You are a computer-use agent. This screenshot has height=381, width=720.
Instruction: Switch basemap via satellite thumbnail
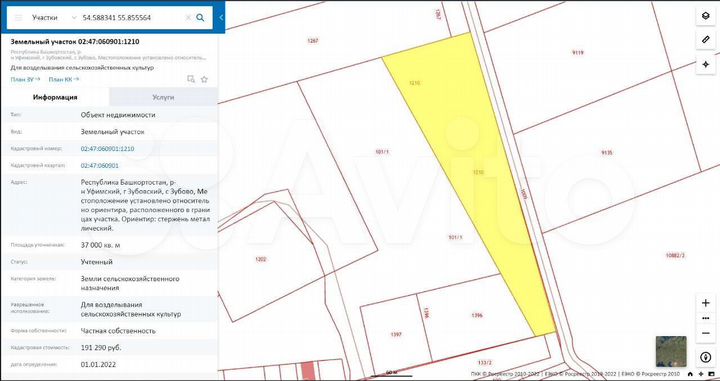(671, 351)
